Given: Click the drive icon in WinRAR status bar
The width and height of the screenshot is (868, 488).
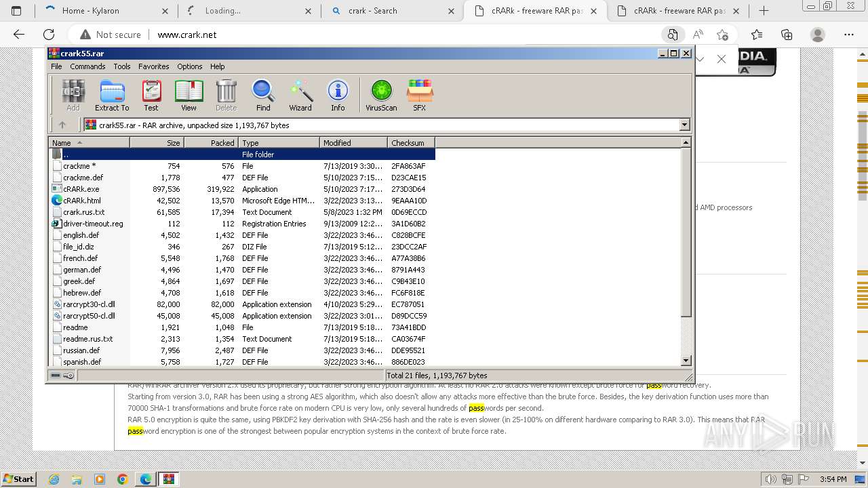Looking at the screenshot, I should click(x=56, y=375).
